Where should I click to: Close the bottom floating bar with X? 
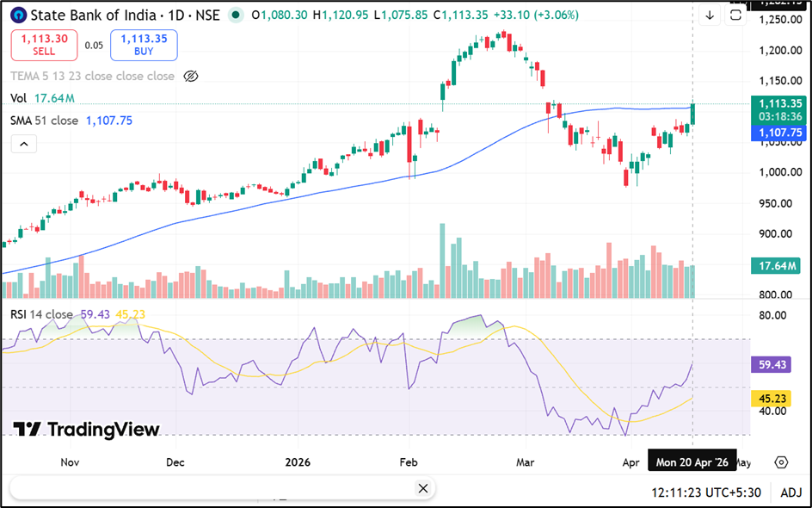pos(422,488)
